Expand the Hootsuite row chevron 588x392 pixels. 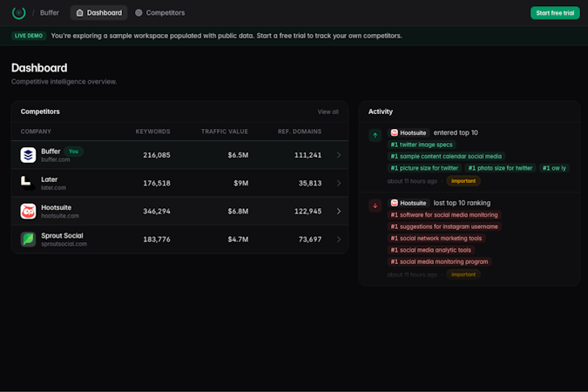pos(339,211)
